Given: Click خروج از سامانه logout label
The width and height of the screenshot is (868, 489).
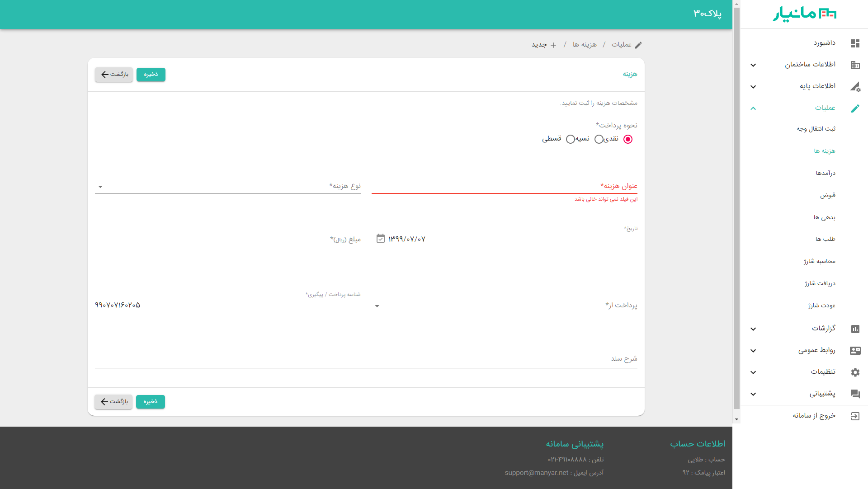Looking at the screenshot, I should pyautogui.click(x=814, y=416).
